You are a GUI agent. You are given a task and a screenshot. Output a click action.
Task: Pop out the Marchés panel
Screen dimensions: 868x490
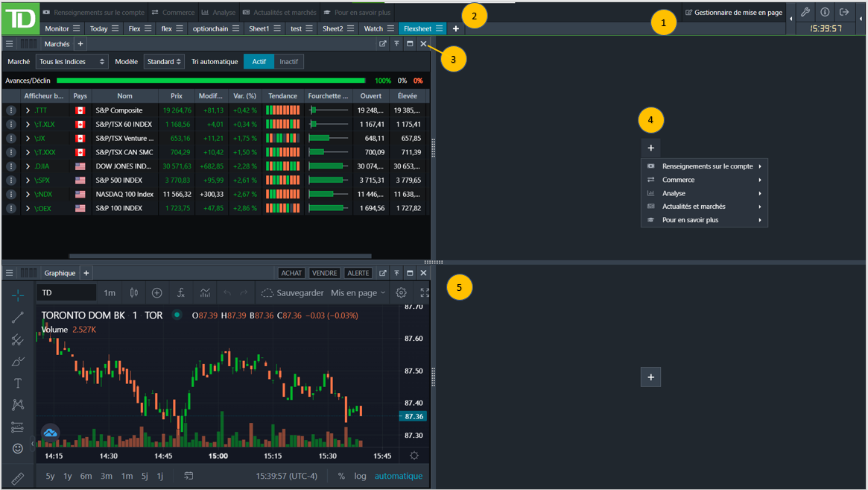point(383,44)
